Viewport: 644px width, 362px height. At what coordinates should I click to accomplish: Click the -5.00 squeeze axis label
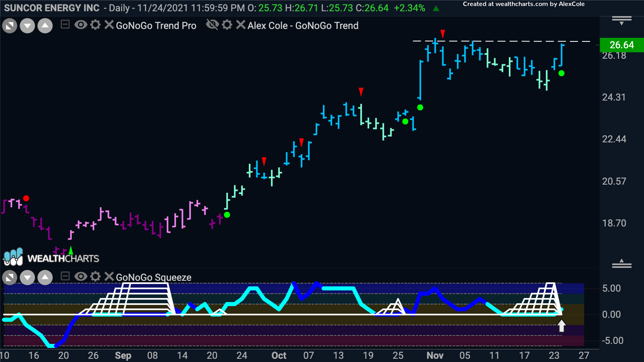[x=612, y=341]
